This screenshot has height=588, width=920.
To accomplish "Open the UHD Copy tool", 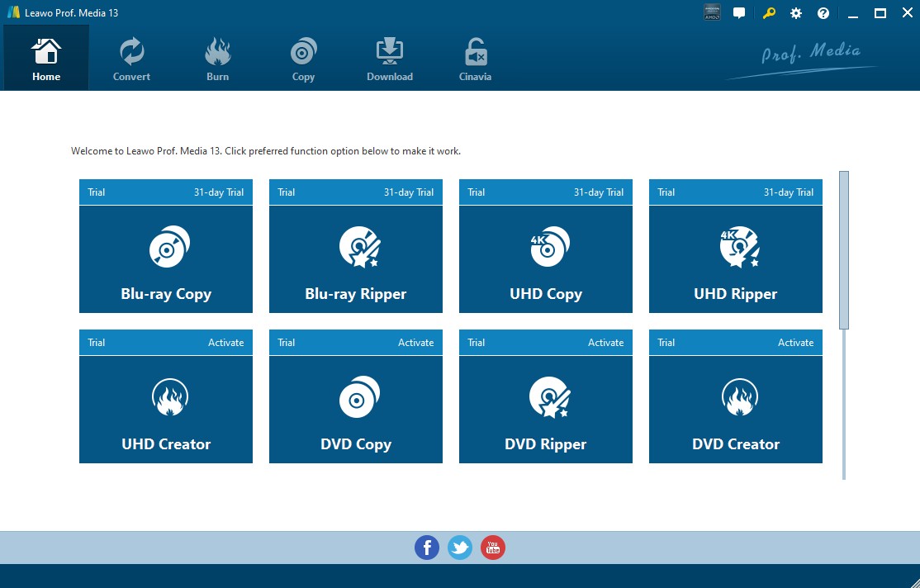I will pos(545,258).
